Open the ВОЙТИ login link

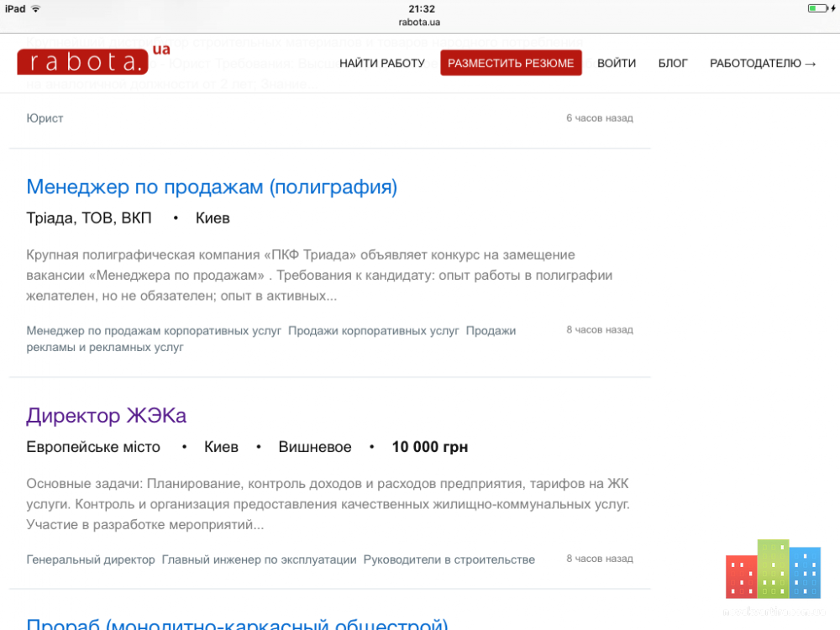[x=617, y=63]
